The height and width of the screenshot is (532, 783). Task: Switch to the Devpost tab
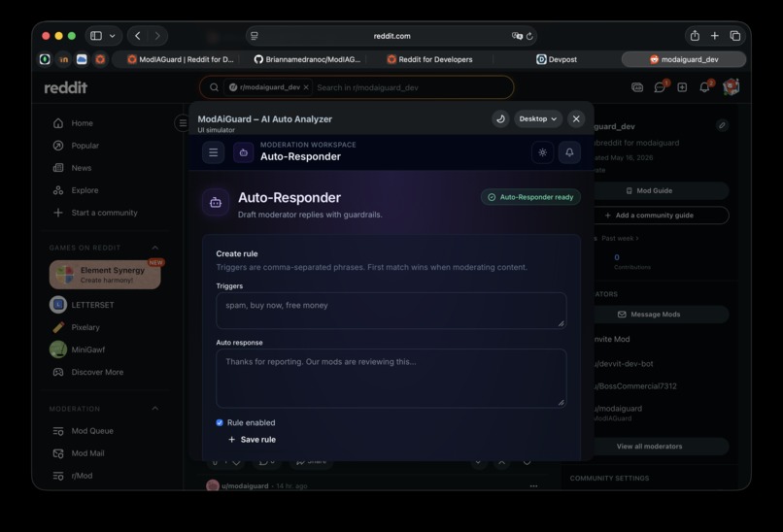tap(557, 59)
